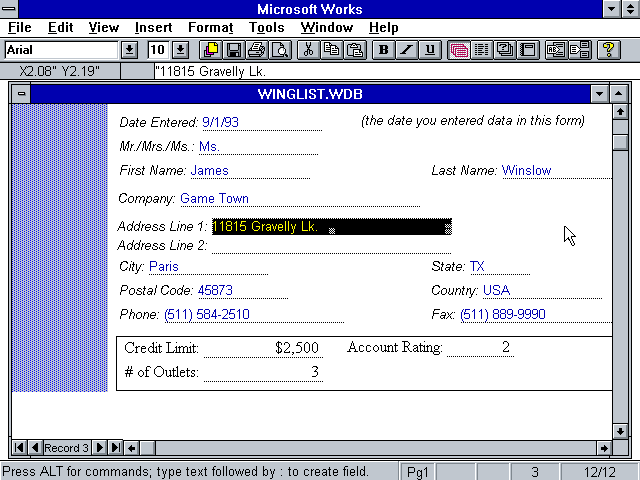This screenshot has width=640, height=480.
Task: Click the horizontal scrollbar left arrow
Action: (131, 448)
